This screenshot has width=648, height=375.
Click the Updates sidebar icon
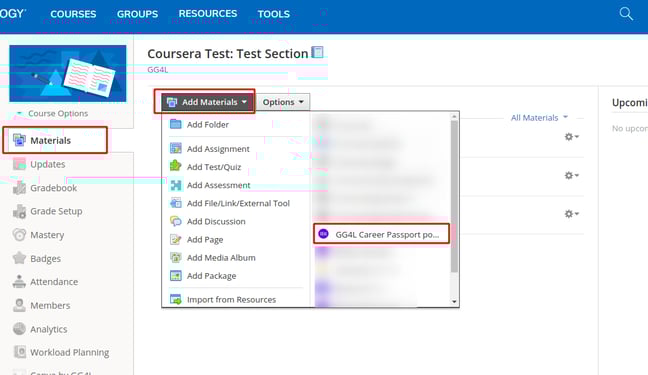click(x=19, y=164)
